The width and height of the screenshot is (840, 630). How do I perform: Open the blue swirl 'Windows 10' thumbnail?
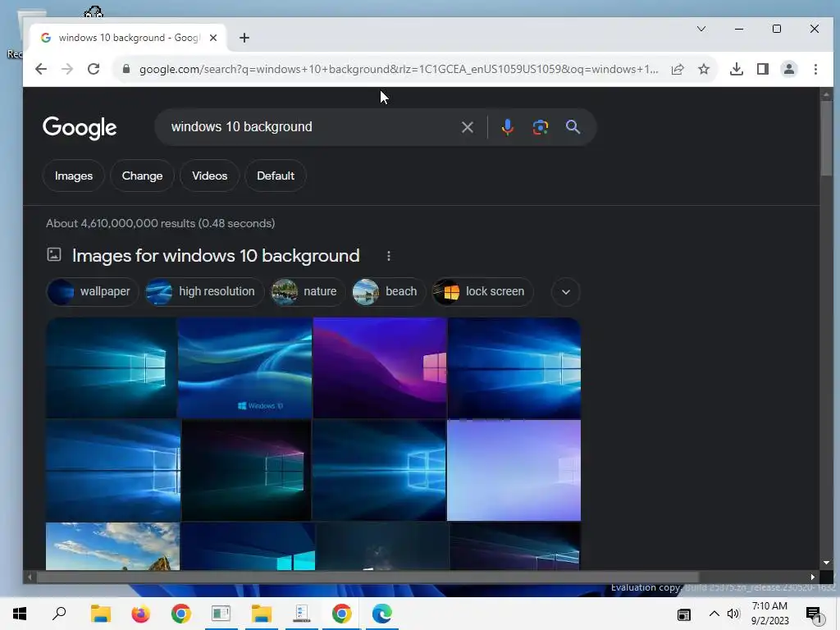(244, 368)
